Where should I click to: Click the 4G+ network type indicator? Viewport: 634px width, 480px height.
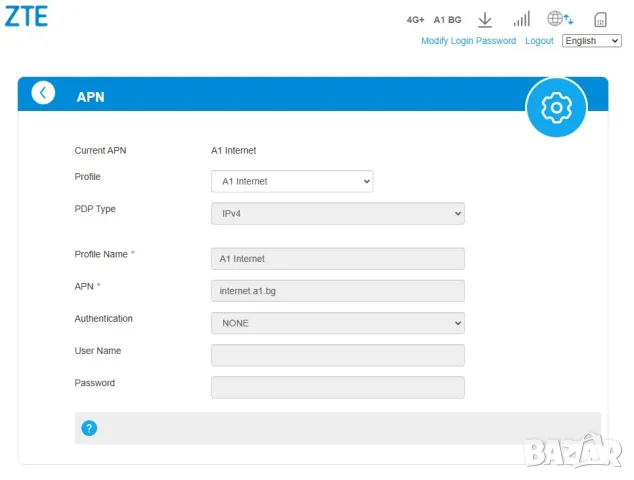[415, 20]
